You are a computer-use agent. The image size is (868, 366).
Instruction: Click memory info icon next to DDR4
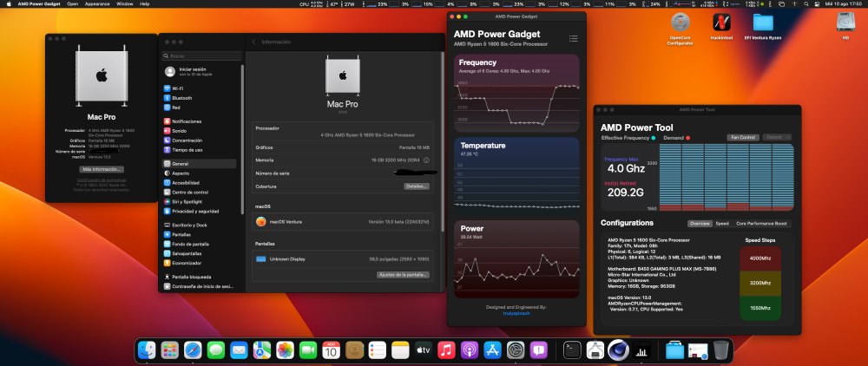pyautogui.click(x=426, y=160)
